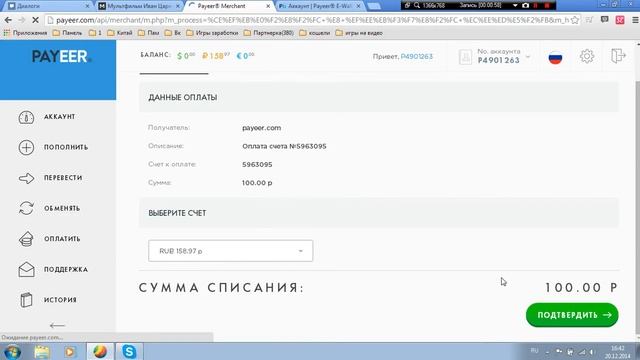The image size is (640, 360).
Task: Switch to the Диалоги tab
Action: (x=48, y=6)
